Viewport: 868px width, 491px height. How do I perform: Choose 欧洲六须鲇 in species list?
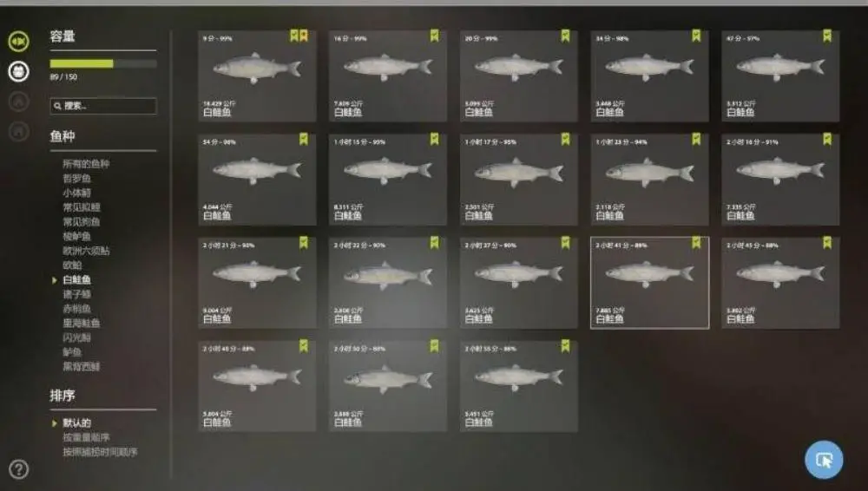[86, 251]
